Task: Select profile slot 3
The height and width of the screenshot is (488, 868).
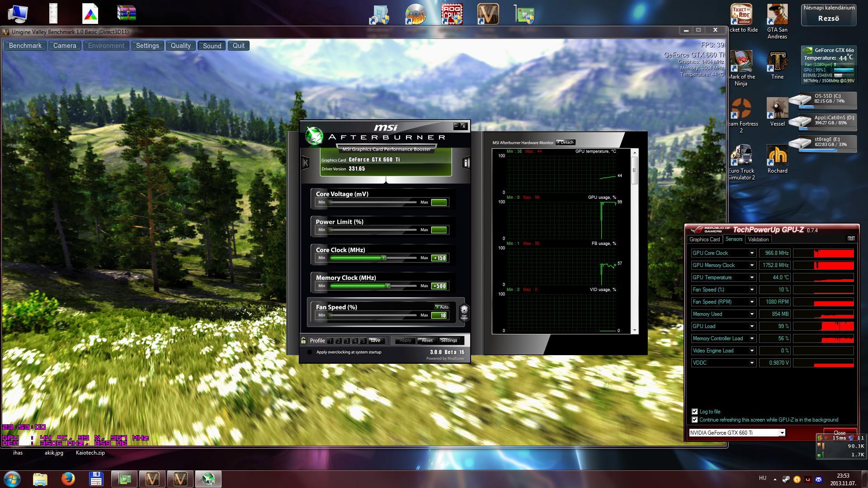Action: point(347,341)
